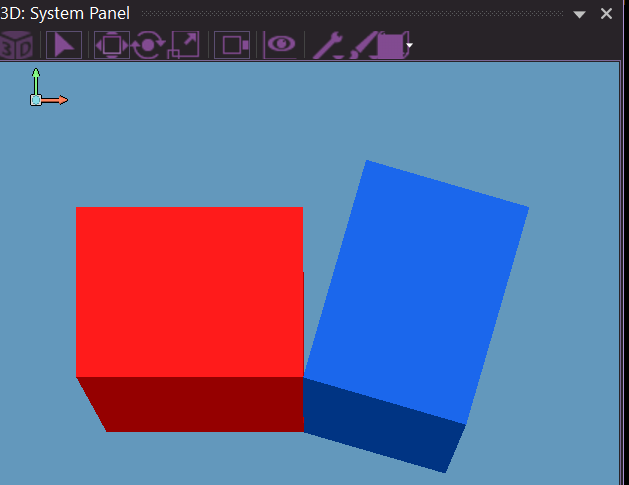This screenshot has width=629, height=485.
Task: Close the 3D System Panel
Action: (606, 14)
